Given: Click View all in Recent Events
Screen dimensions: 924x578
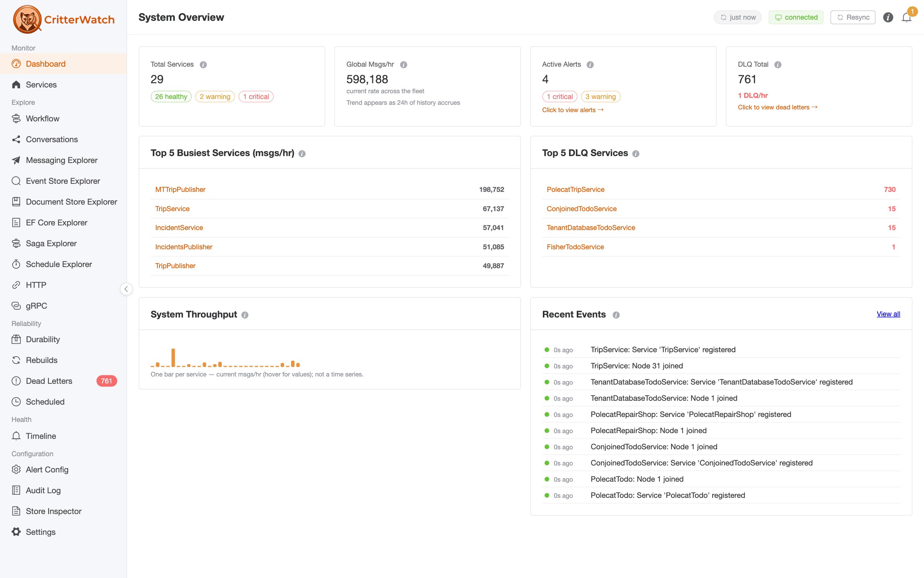Looking at the screenshot, I should tap(888, 314).
